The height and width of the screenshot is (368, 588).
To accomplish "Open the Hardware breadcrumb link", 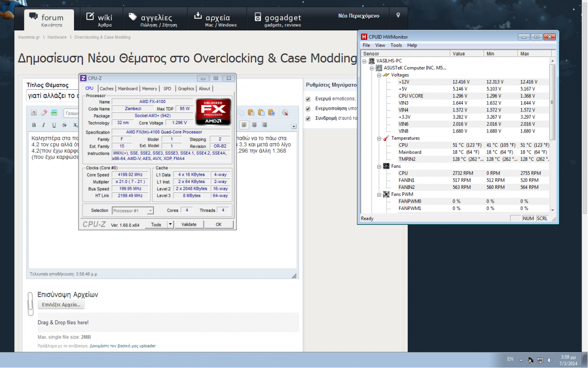I will 57,37.
